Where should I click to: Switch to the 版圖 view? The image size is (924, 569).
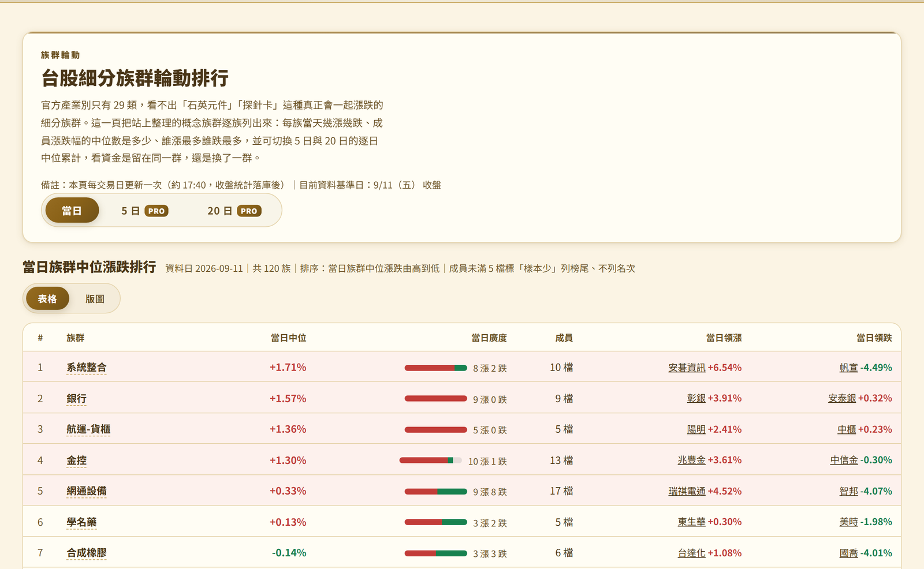point(95,298)
